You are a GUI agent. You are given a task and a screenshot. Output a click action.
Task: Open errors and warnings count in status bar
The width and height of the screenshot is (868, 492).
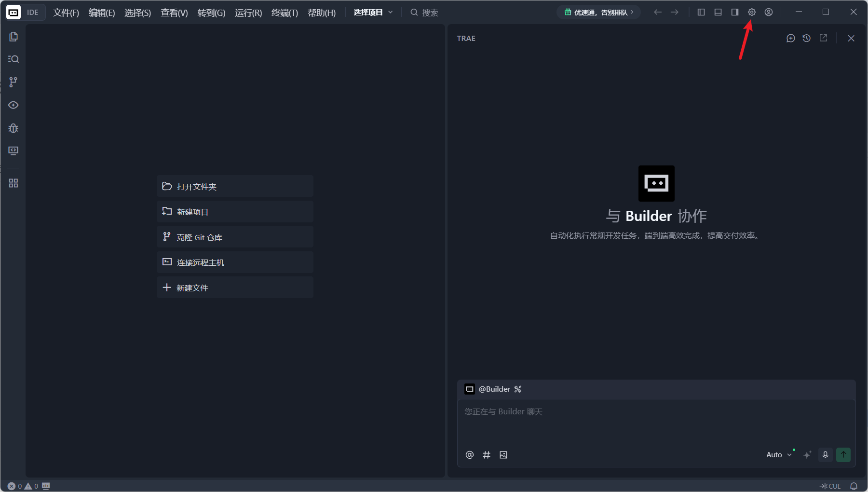pos(23,486)
